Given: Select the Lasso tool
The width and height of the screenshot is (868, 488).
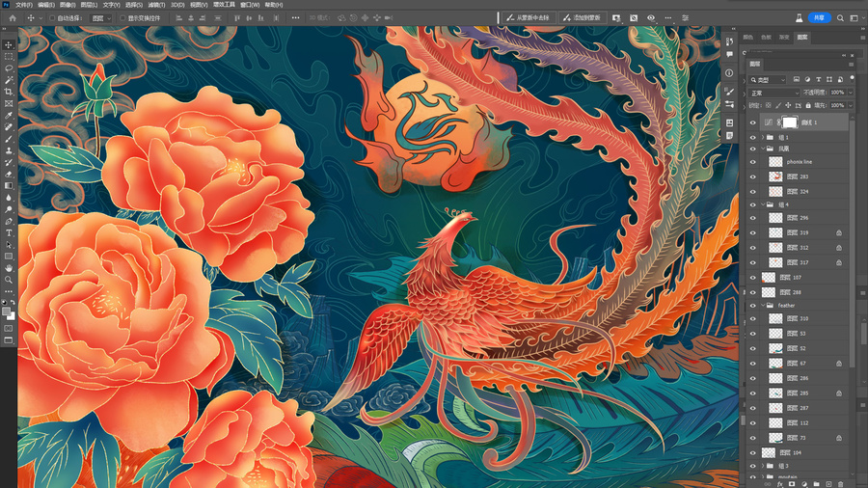Looking at the screenshot, I should pyautogui.click(x=9, y=68).
